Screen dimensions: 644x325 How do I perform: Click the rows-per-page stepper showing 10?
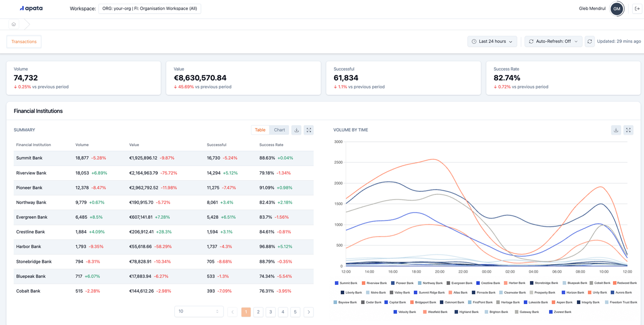click(x=199, y=311)
